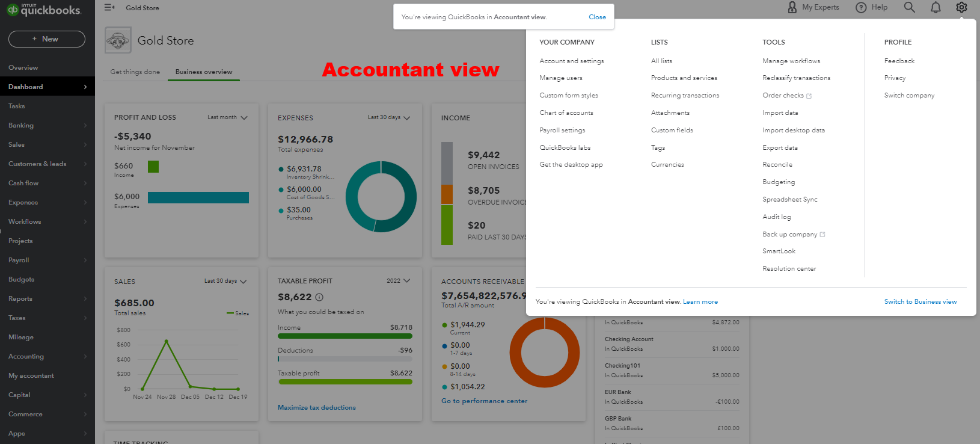The height and width of the screenshot is (444, 980).
Task: Open Spreadsheet Sync
Action: [x=790, y=200]
